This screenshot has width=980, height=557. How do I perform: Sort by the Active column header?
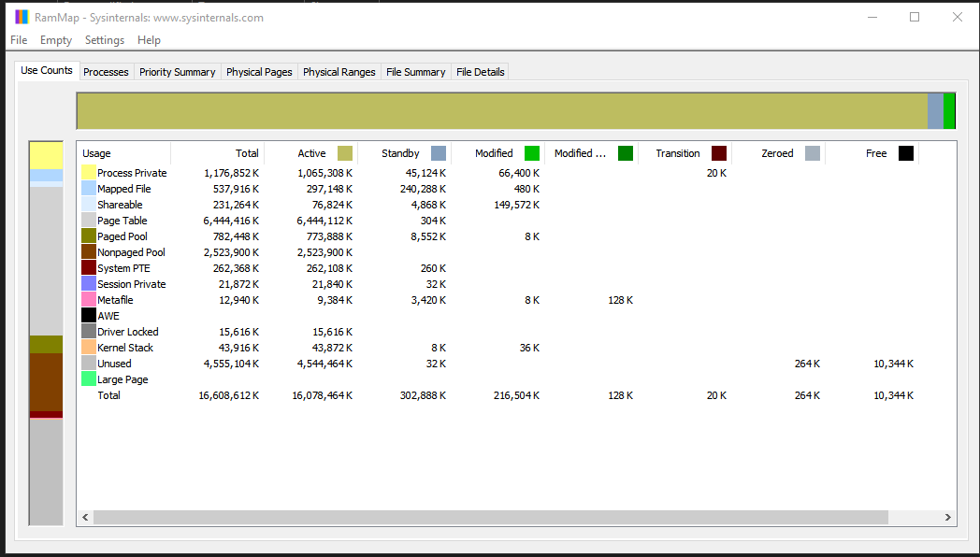(x=311, y=153)
